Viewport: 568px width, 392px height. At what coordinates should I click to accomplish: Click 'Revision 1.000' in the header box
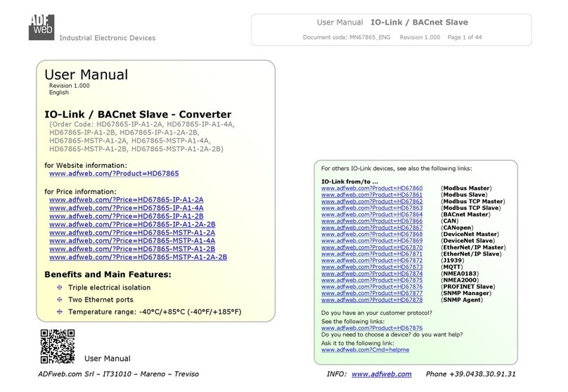420,37
